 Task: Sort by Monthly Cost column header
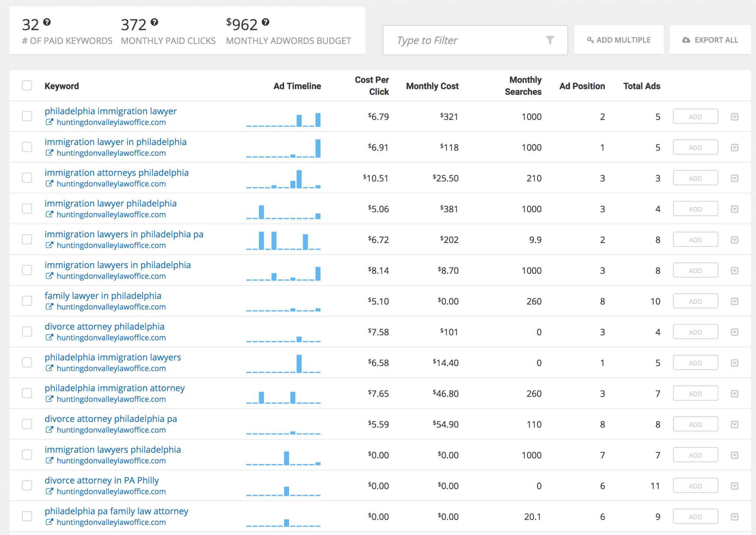coord(432,86)
